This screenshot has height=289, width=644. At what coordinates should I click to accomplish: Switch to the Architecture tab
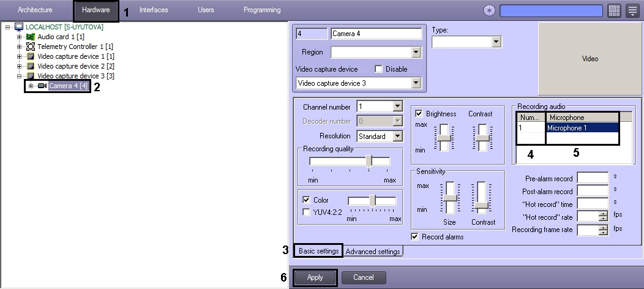[x=35, y=10]
